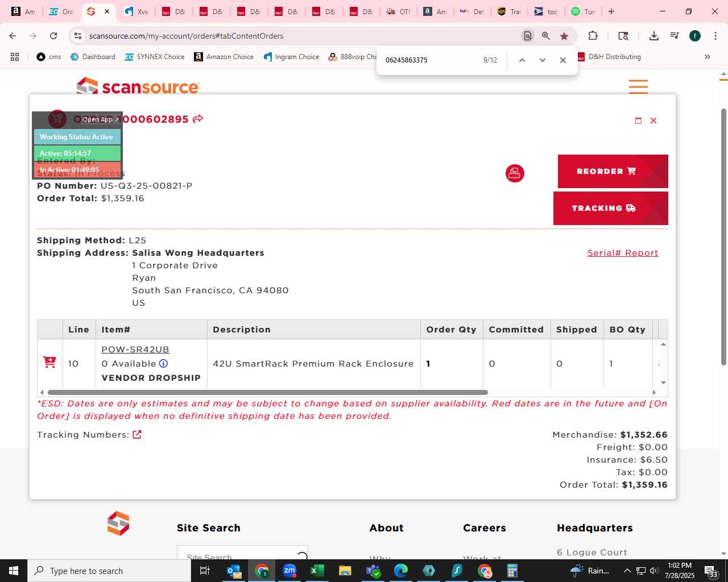The height and width of the screenshot is (582, 728).
Task: Click the red print order icon
Action: pos(515,173)
